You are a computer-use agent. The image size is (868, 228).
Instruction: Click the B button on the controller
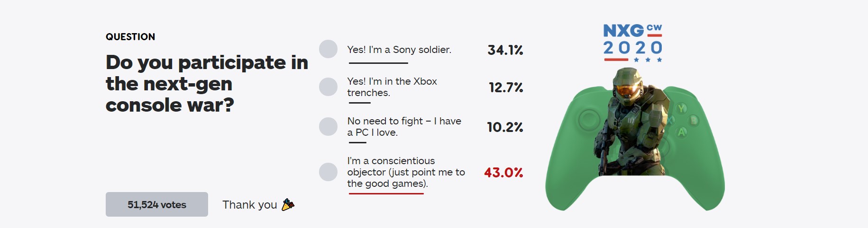pos(694,120)
